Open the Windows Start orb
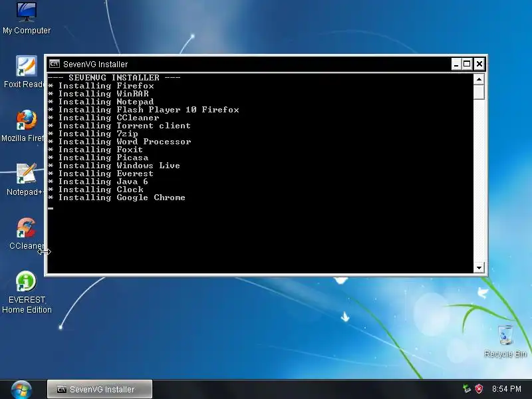This screenshot has width=532, height=399. (21, 390)
